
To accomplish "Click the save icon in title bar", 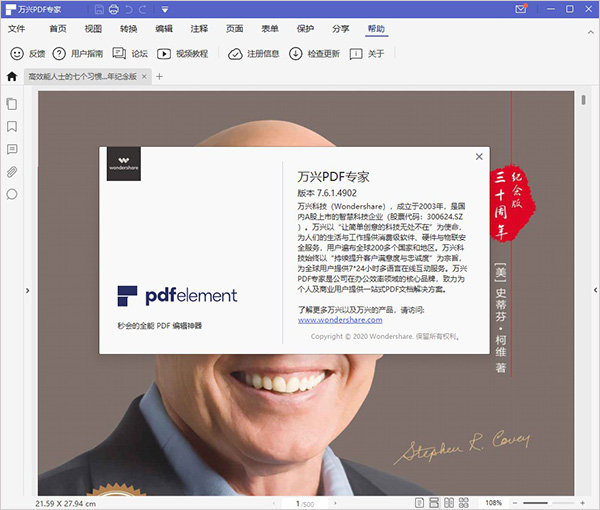I will [x=99, y=9].
